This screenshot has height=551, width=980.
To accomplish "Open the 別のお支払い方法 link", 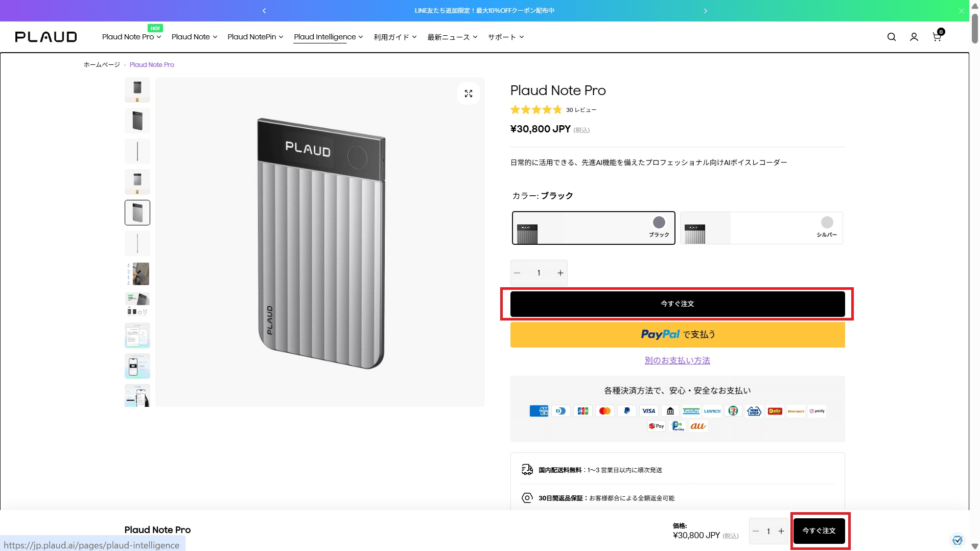I will (x=677, y=360).
